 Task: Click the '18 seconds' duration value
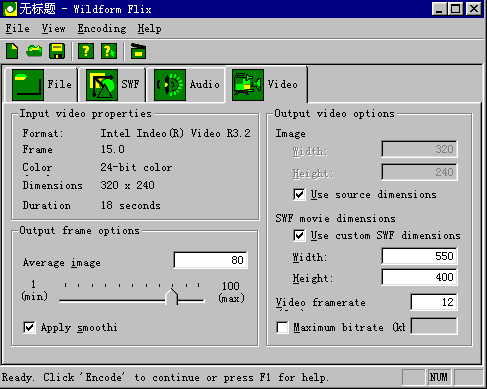[x=131, y=205]
